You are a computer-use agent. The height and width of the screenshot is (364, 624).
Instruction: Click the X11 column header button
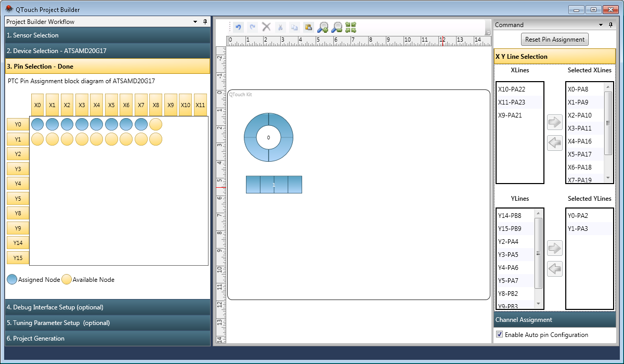[200, 105]
